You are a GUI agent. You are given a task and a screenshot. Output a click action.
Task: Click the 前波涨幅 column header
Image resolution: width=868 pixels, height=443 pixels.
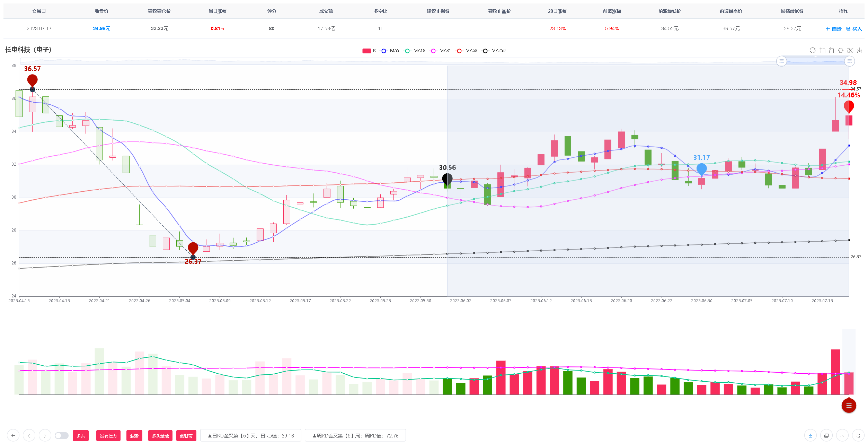pos(612,11)
